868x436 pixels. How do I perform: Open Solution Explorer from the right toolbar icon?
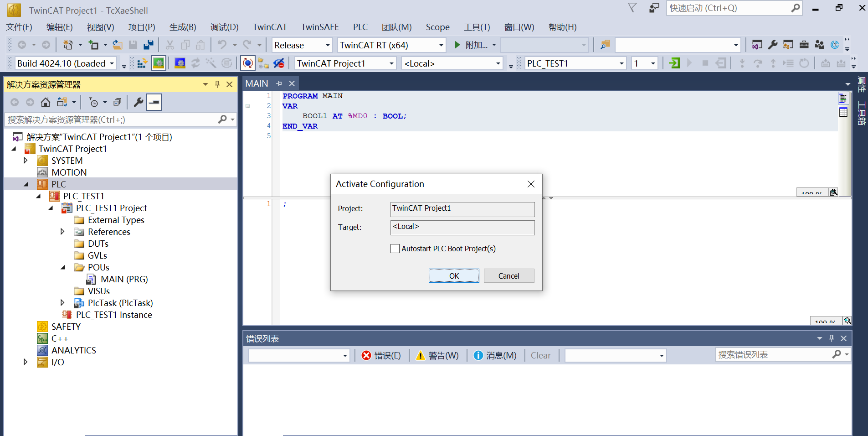(x=757, y=45)
